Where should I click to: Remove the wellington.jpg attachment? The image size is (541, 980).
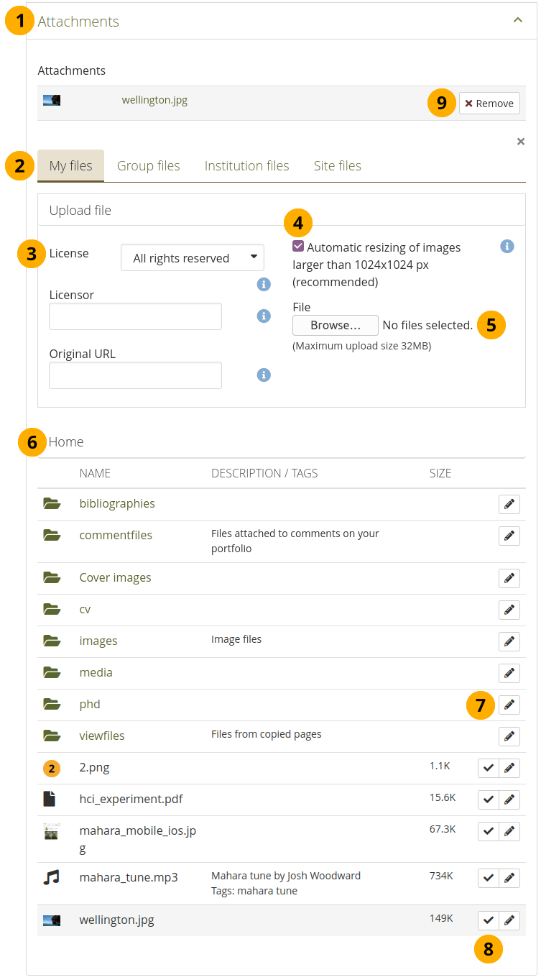click(x=489, y=103)
